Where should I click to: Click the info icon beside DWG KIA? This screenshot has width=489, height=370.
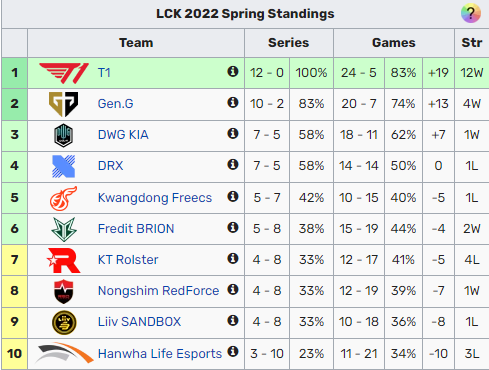233,133
